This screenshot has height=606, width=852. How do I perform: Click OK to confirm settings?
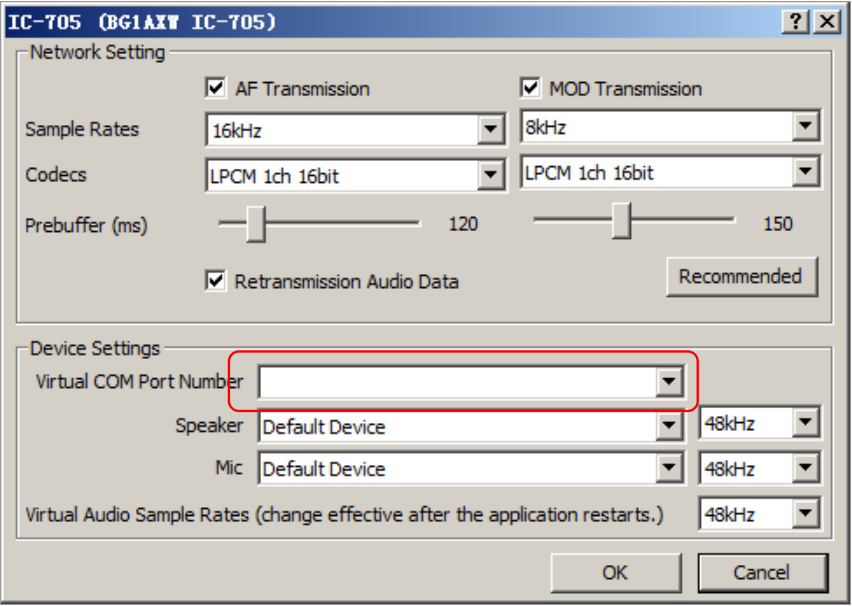[616, 572]
